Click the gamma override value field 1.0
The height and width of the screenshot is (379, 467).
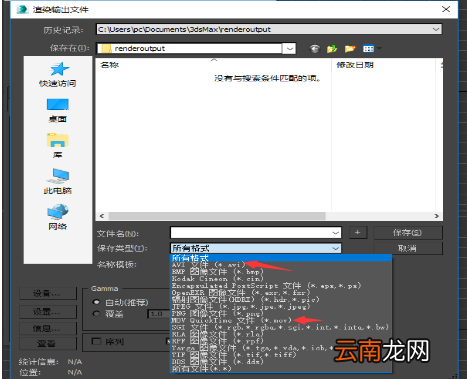point(158,314)
